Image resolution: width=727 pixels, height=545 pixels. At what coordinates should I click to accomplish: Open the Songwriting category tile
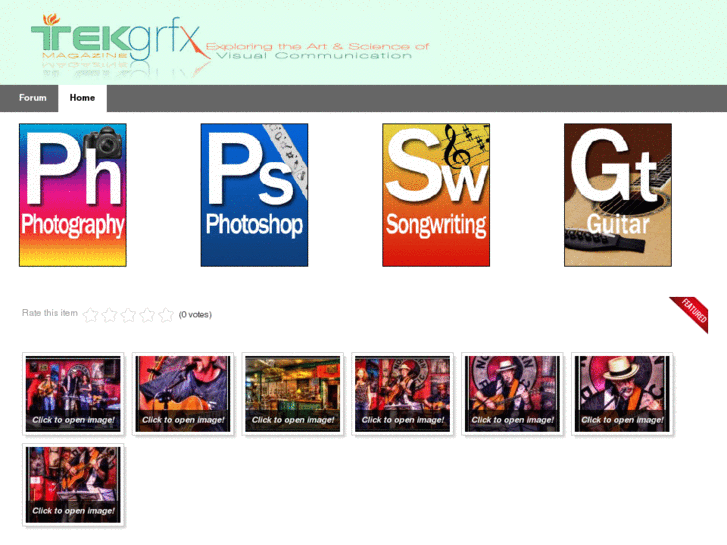(436, 195)
